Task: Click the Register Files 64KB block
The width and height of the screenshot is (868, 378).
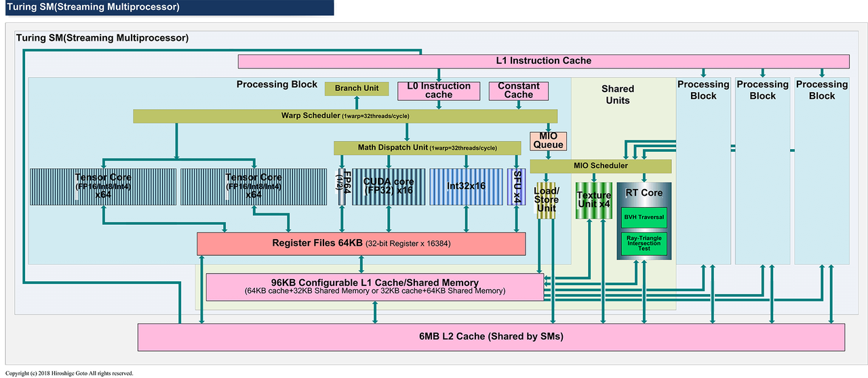Action: pyautogui.click(x=361, y=244)
